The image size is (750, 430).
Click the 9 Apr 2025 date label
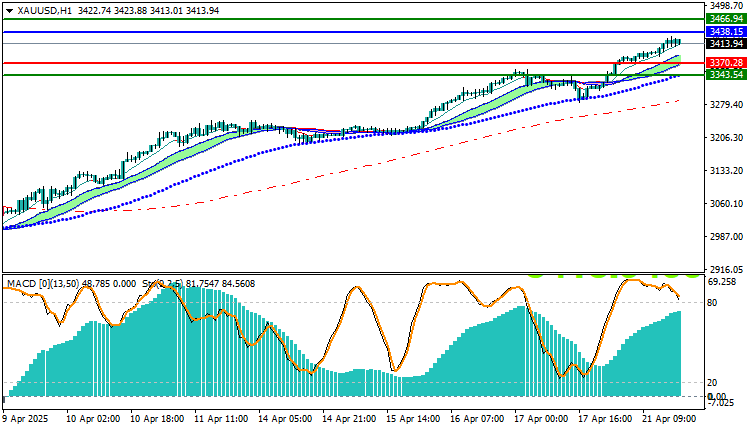click(25, 419)
